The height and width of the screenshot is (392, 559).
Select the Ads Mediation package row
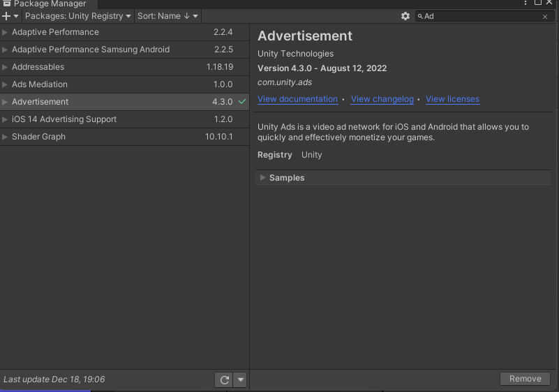tap(124, 84)
